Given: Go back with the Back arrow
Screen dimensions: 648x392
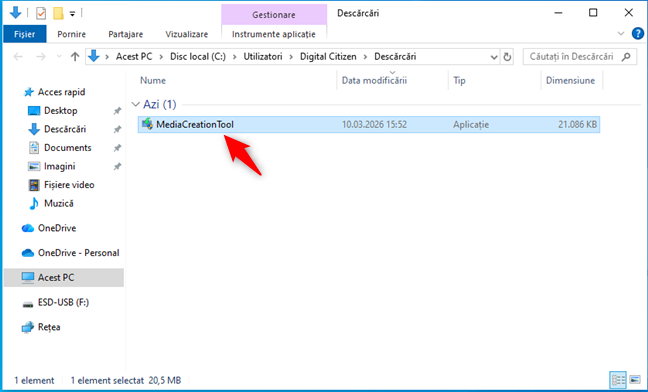Looking at the screenshot, I should click(18, 57).
